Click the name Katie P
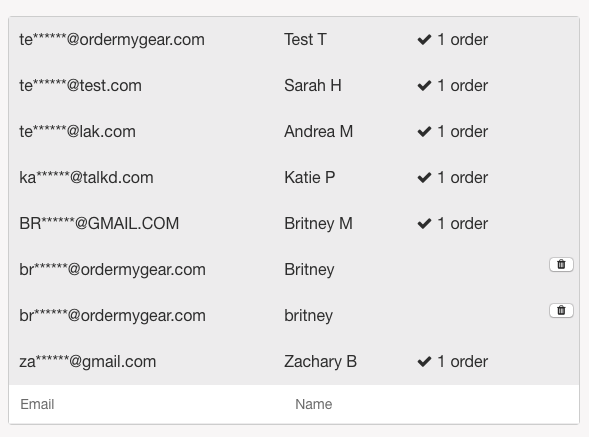The width and height of the screenshot is (589, 437). (x=310, y=177)
